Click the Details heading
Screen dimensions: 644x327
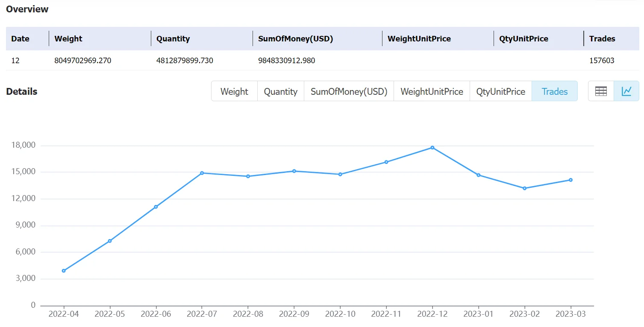tap(22, 91)
